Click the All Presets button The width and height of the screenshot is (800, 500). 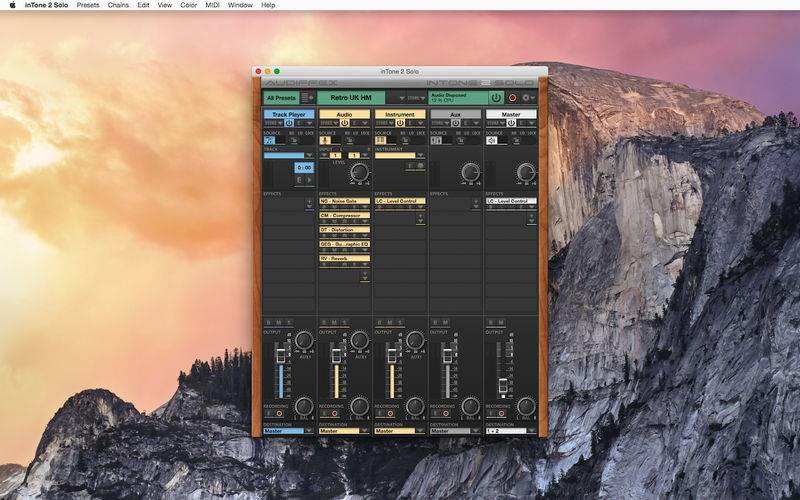click(x=281, y=97)
